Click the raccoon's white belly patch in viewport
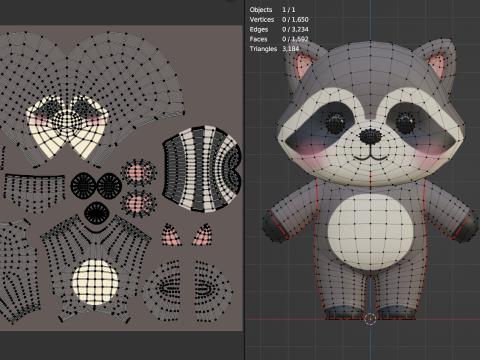 click(370, 232)
